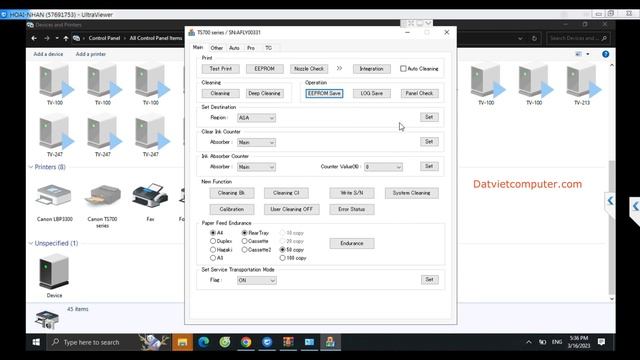The height and width of the screenshot is (360, 640).
Task: Choose the Cassette radio option
Action: 244,241
